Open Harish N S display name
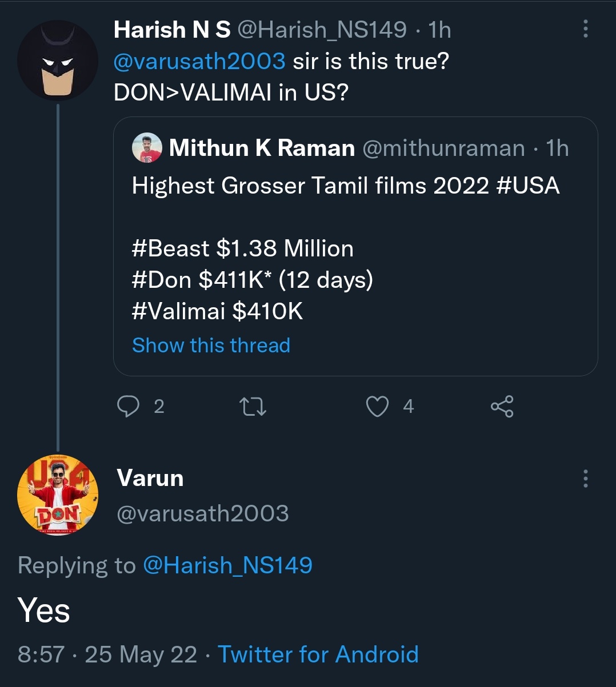The height and width of the screenshot is (687, 616). click(172, 30)
